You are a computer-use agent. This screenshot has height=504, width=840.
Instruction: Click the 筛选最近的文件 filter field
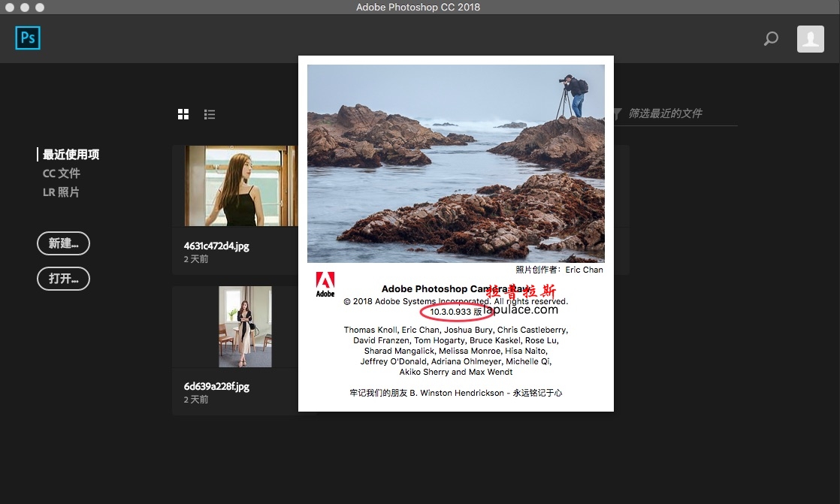[x=675, y=113]
